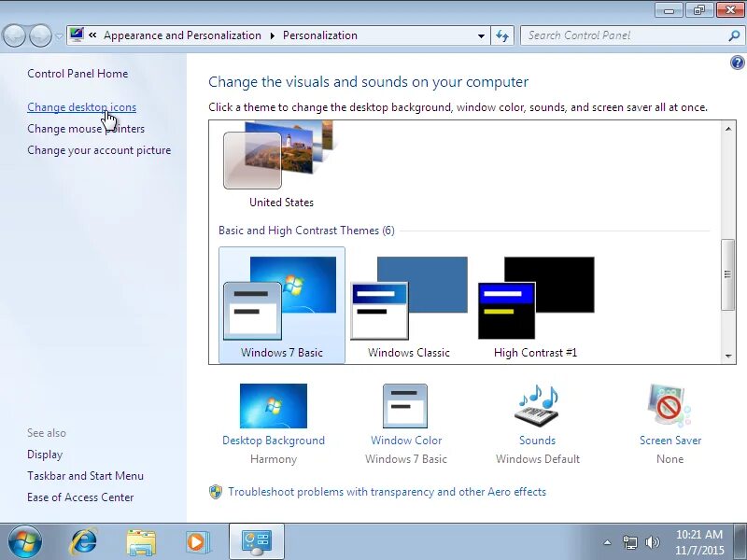Click Change your account picture link
The width and height of the screenshot is (747, 560).
pyautogui.click(x=99, y=150)
